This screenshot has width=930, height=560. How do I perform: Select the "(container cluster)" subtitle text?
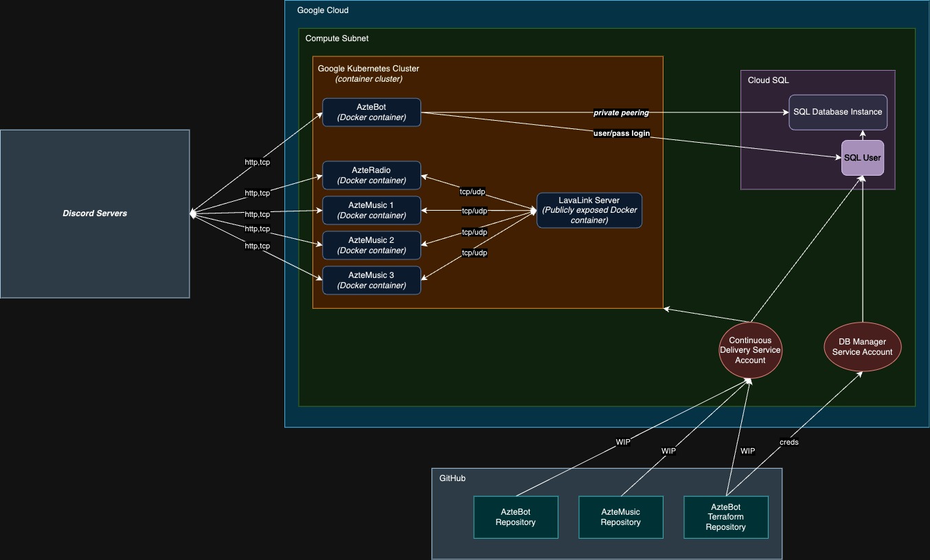pyautogui.click(x=369, y=79)
